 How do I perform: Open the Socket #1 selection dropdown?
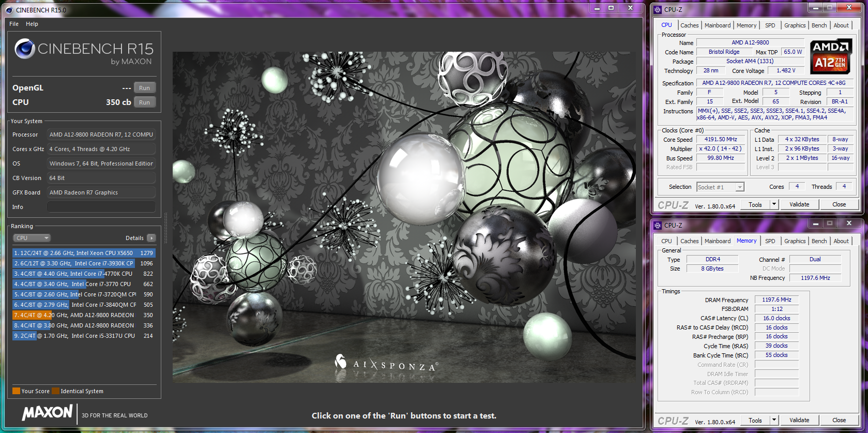point(720,187)
